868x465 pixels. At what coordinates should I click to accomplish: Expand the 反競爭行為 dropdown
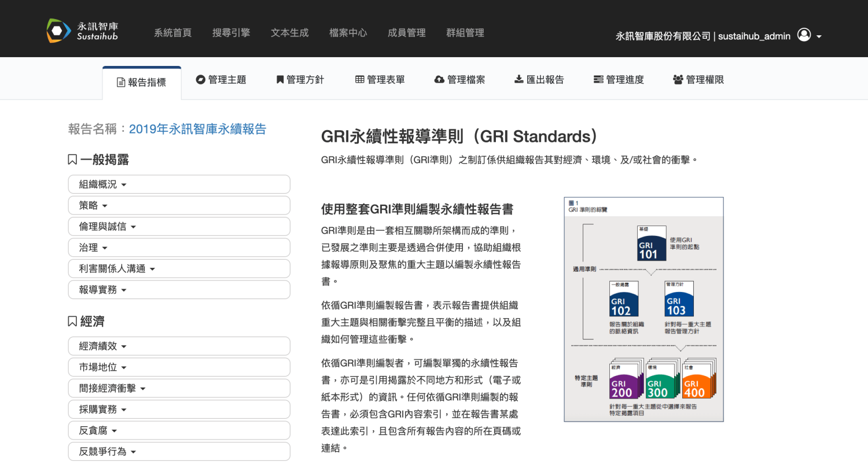179,452
